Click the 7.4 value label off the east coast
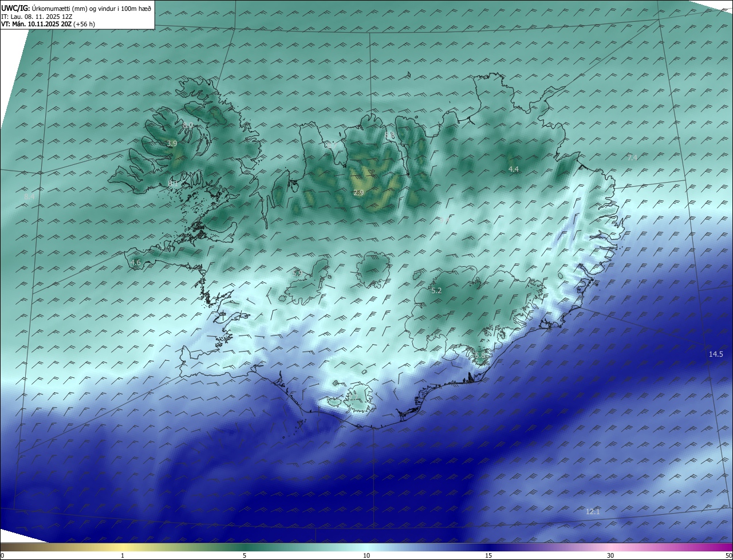Image resolution: width=733 pixels, height=560 pixels. (632, 157)
